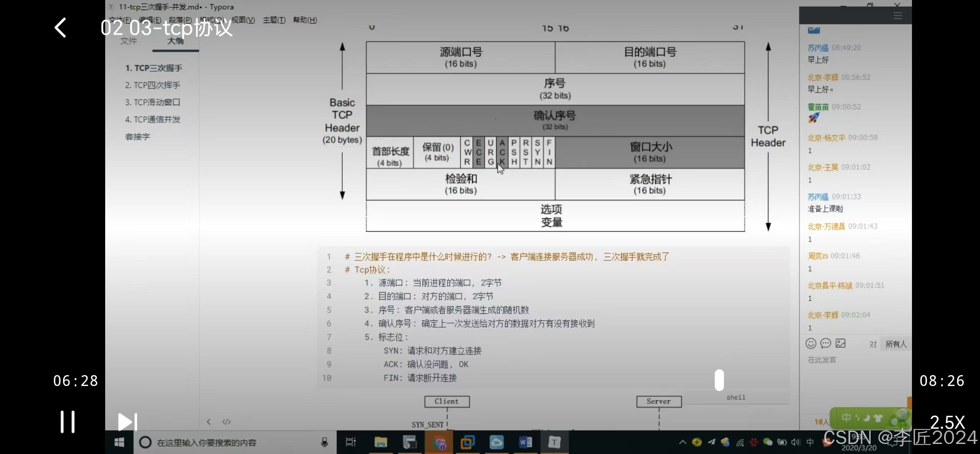980x454 pixels.
Task: Toggle source code mode icon
Action: pyautogui.click(x=226, y=421)
